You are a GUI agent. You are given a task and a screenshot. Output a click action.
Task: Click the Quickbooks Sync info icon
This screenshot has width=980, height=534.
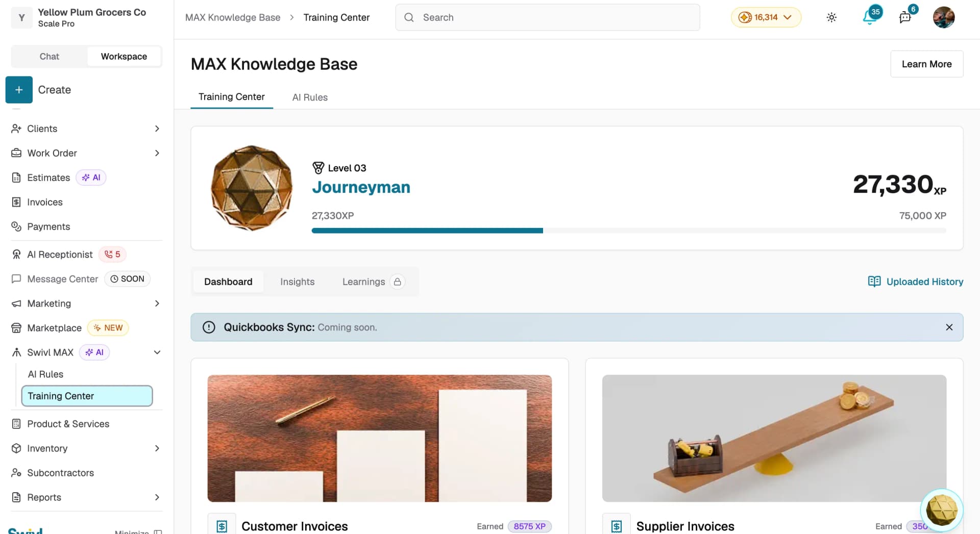[209, 327]
